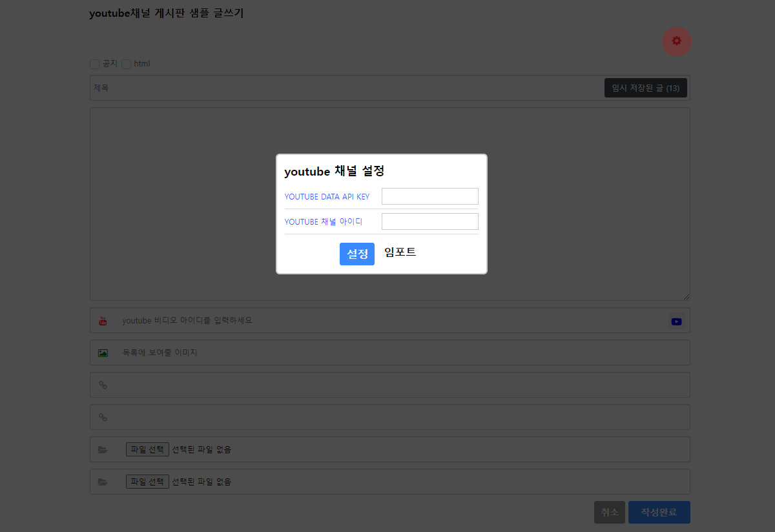Open 임시 저장된 글 (13) button
This screenshot has width=775, height=532.
pyautogui.click(x=646, y=88)
